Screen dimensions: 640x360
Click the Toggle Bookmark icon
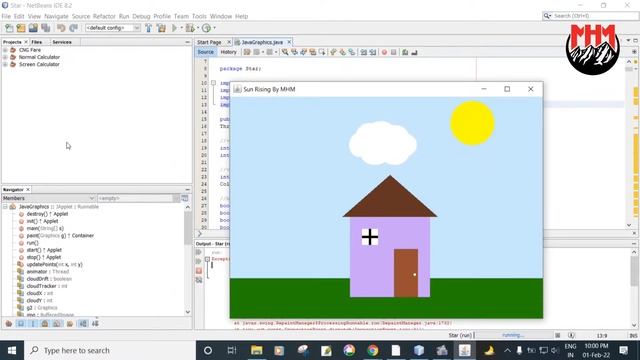click(351, 52)
